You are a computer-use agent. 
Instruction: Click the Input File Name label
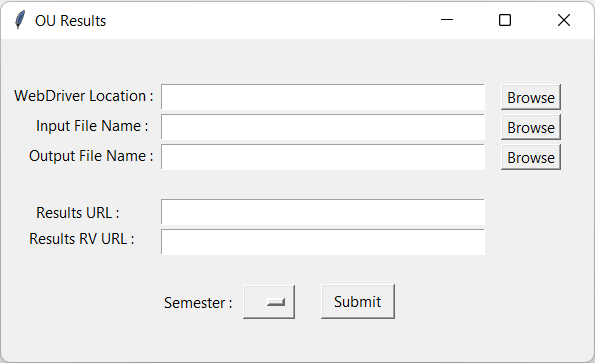coord(92,126)
